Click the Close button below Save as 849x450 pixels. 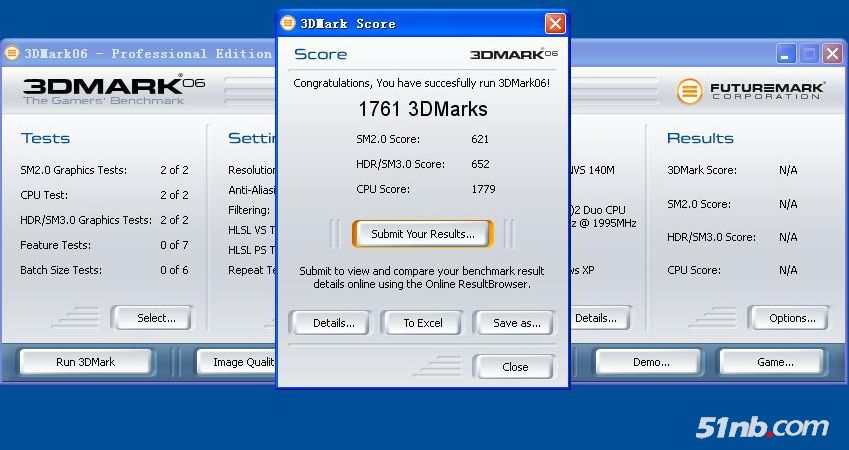click(514, 367)
